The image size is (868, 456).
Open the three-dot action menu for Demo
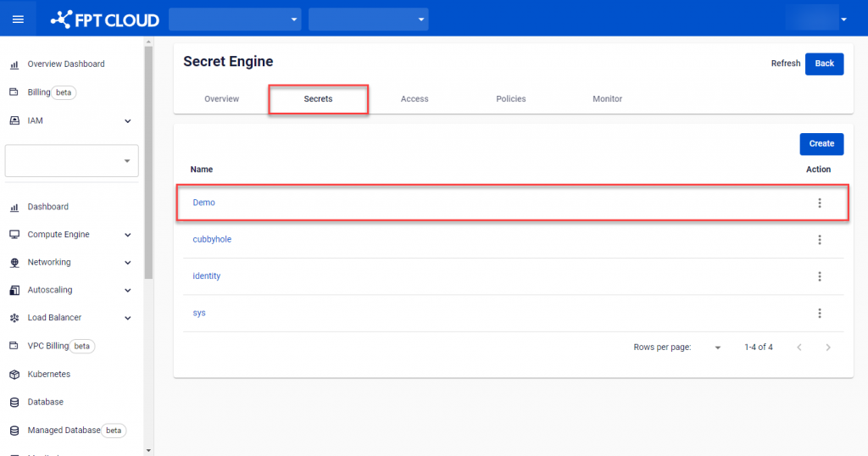(x=819, y=203)
